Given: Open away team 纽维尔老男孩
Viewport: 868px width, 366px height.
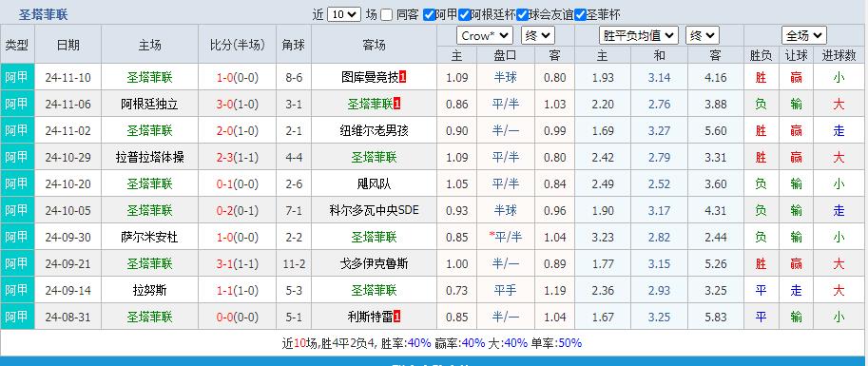Looking at the screenshot, I should (x=375, y=130).
